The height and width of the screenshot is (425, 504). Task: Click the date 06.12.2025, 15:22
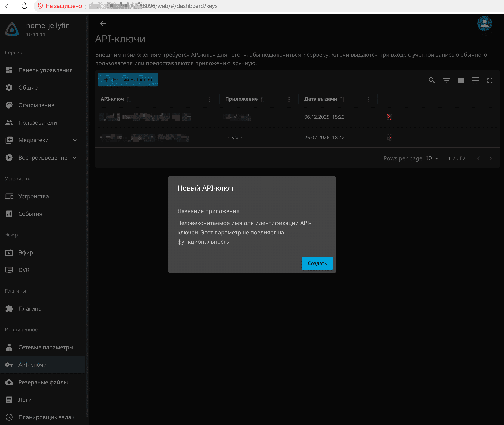[324, 117]
